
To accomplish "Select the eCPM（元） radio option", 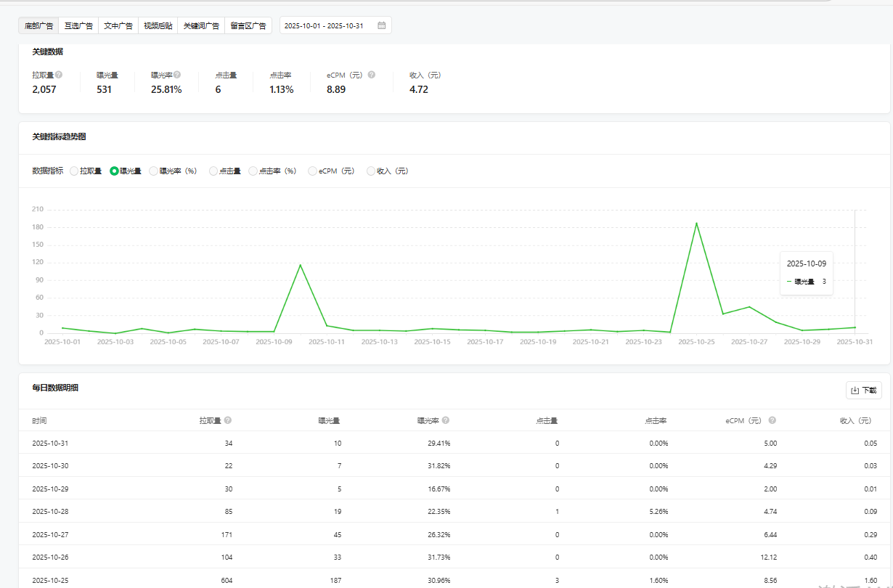I will coord(313,171).
